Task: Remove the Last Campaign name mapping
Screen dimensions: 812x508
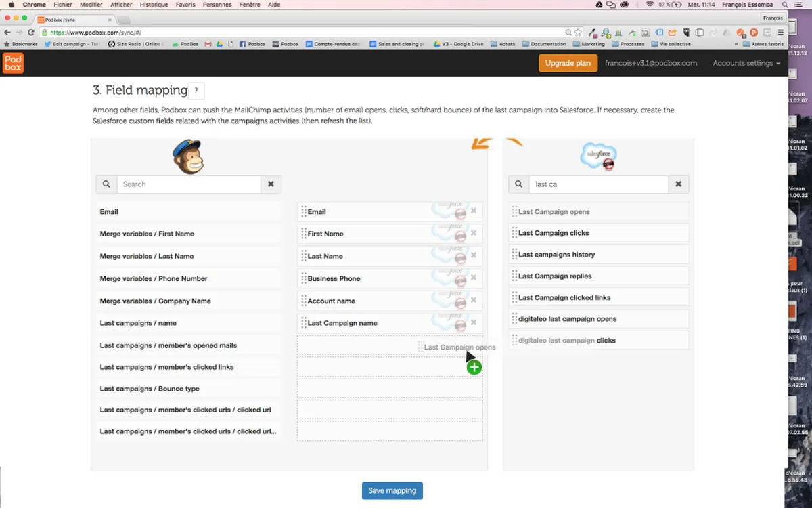Action: coord(474,322)
